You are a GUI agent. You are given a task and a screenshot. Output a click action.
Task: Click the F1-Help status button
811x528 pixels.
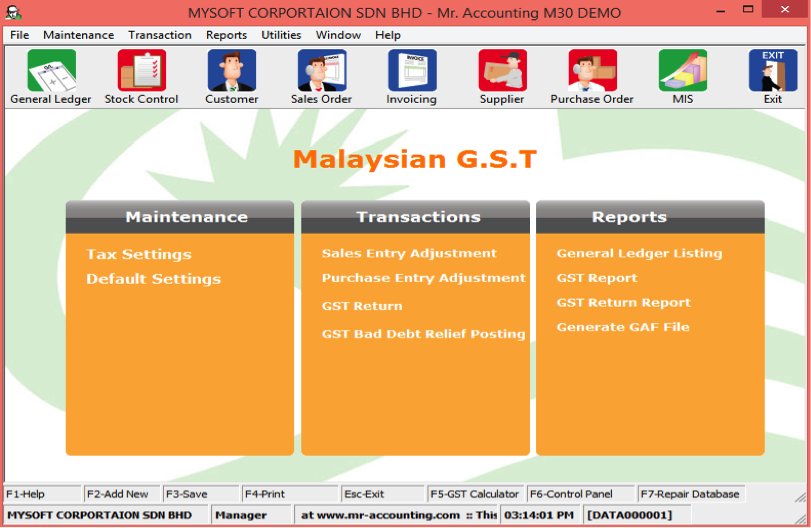[x=42, y=494]
